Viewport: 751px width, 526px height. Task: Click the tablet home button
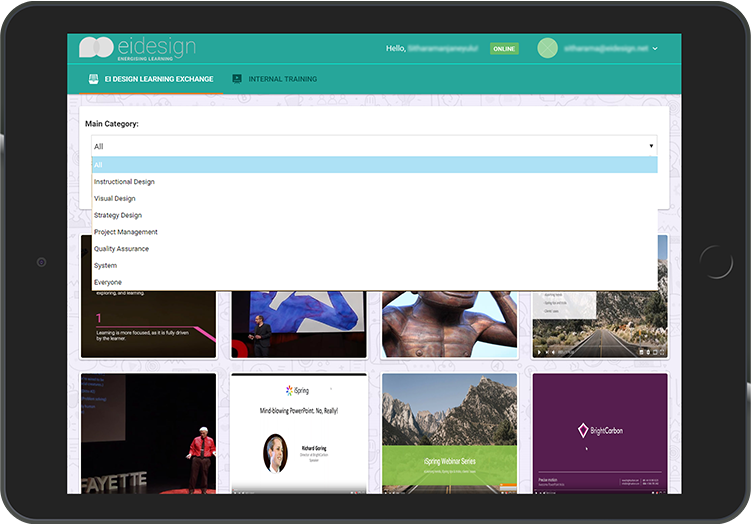[716, 262]
